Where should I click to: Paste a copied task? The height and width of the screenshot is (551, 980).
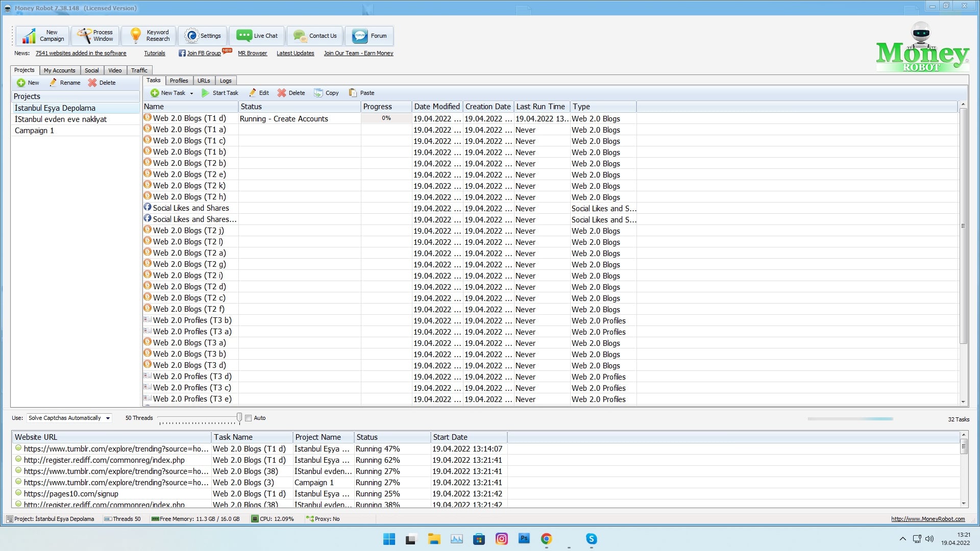(x=361, y=93)
